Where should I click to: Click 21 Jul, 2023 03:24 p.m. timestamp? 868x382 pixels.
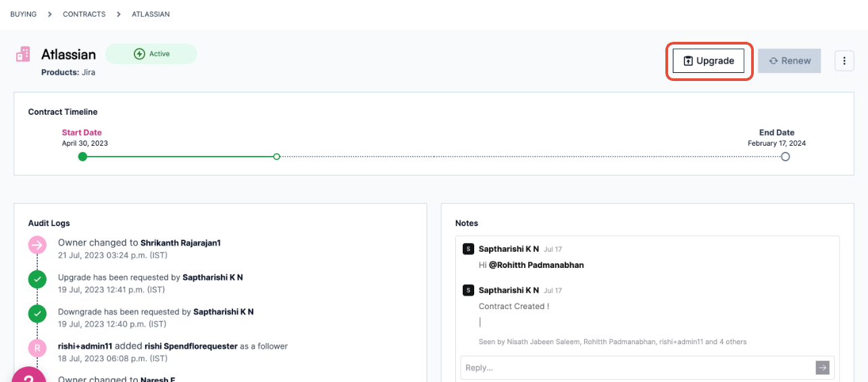pyautogui.click(x=113, y=255)
